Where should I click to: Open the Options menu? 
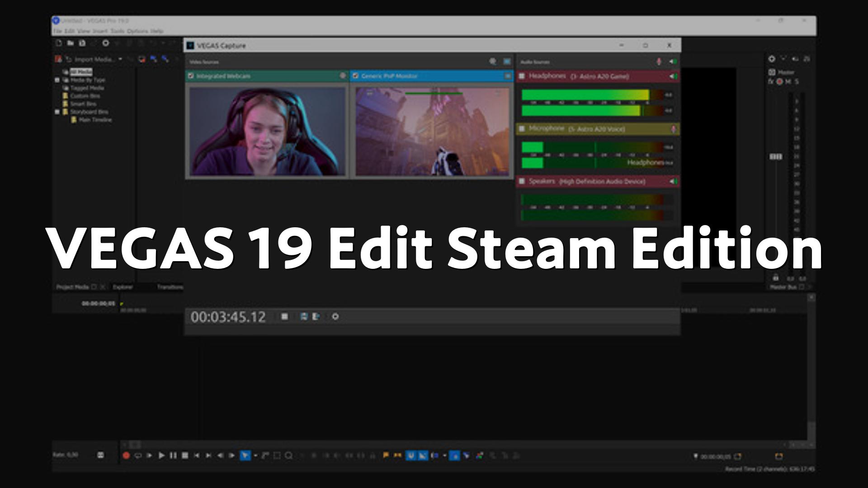(x=137, y=31)
